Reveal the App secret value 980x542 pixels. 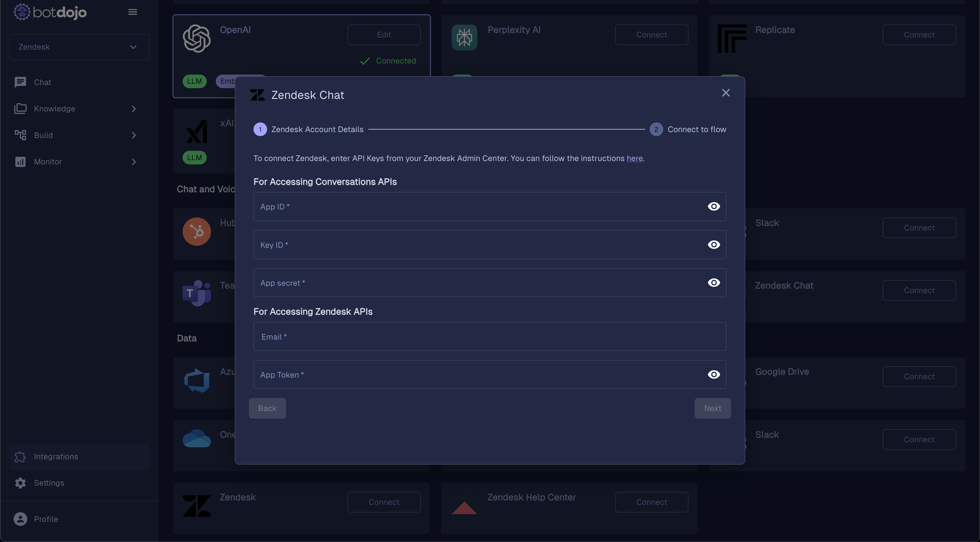pyautogui.click(x=714, y=283)
